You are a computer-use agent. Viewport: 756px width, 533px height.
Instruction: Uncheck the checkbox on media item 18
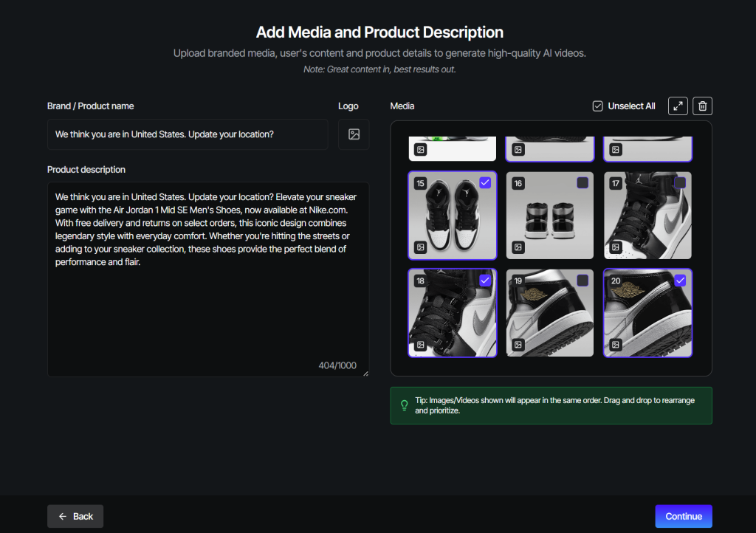[x=485, y=280]
